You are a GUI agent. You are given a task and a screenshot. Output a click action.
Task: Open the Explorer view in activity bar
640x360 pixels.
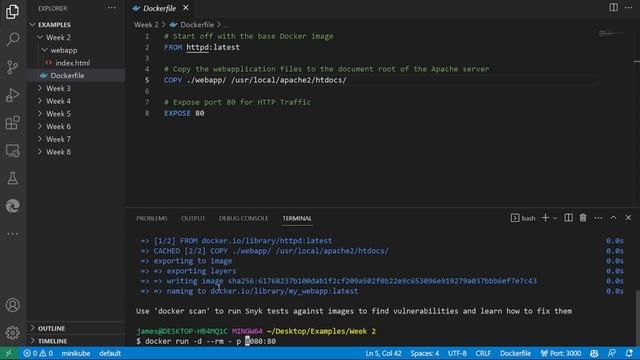tap(13, 12)
